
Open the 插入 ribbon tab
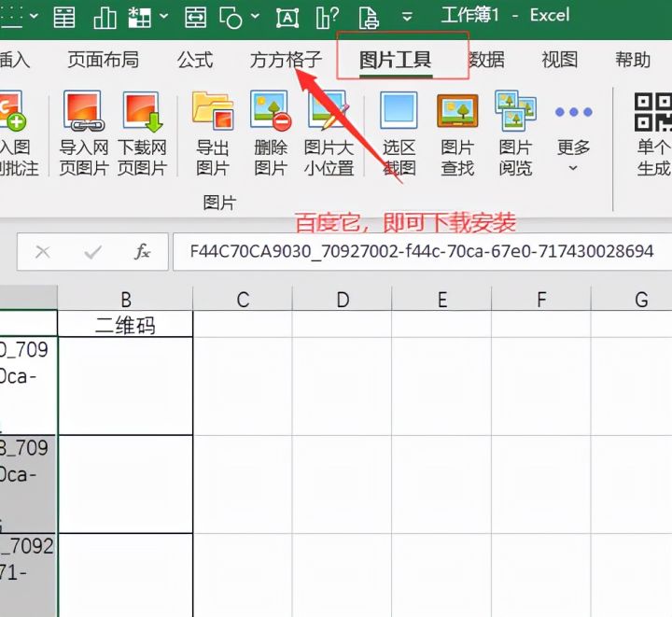(15, 60)
